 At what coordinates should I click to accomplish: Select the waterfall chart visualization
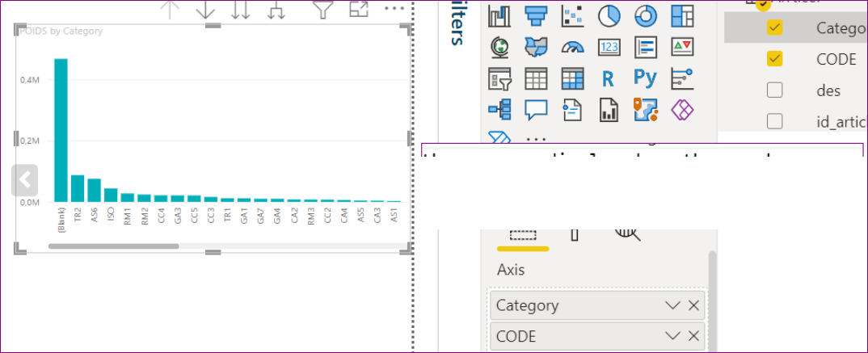499,16
